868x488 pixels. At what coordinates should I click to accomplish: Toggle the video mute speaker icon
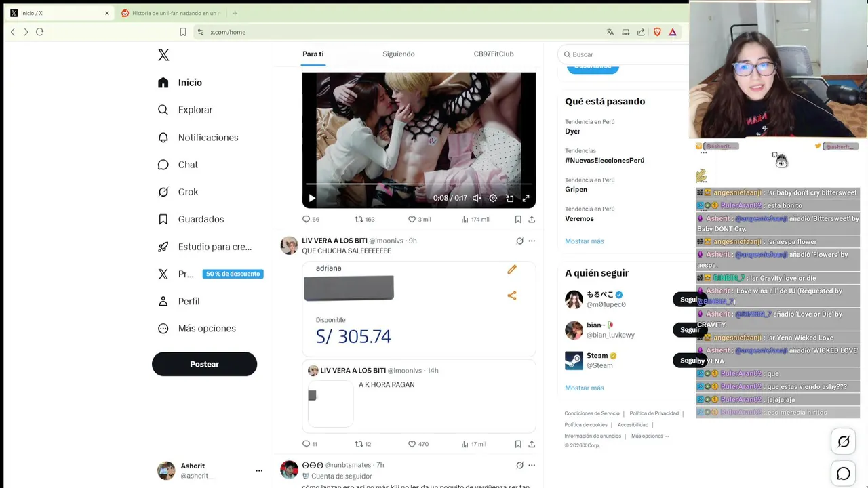[x=477, y=198]
